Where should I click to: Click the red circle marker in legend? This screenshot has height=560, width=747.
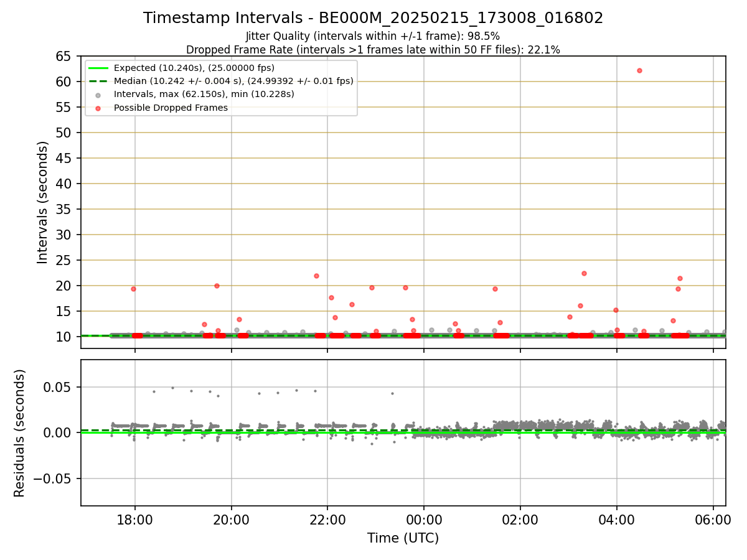(x=98, y=108)
